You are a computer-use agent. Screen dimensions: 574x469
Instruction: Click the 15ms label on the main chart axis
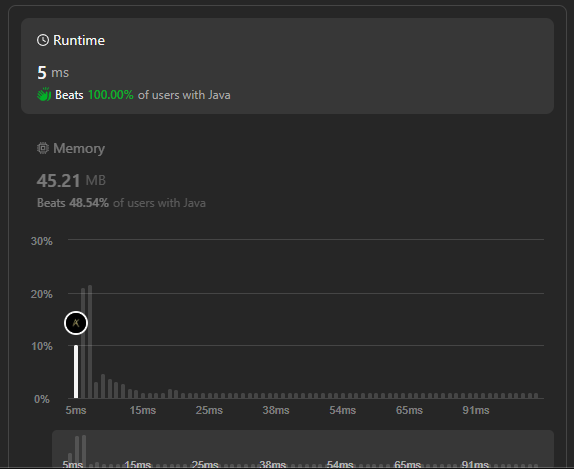coord(142,410)
